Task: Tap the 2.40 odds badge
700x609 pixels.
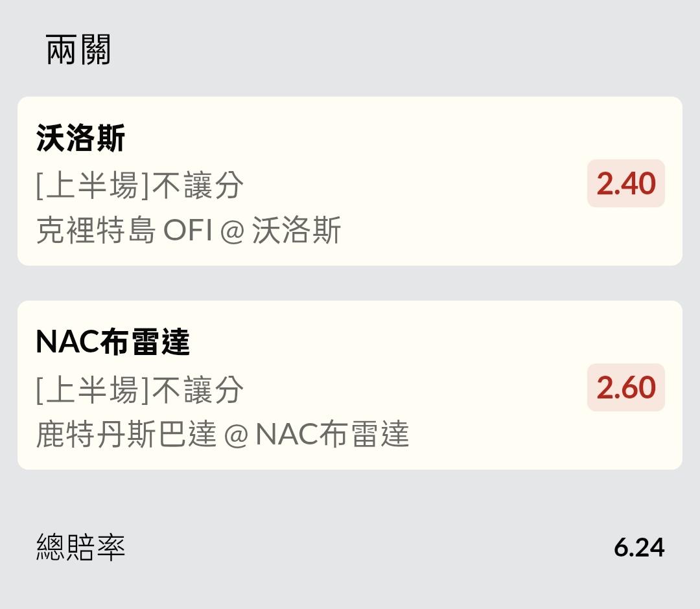Action: point(625,183)
